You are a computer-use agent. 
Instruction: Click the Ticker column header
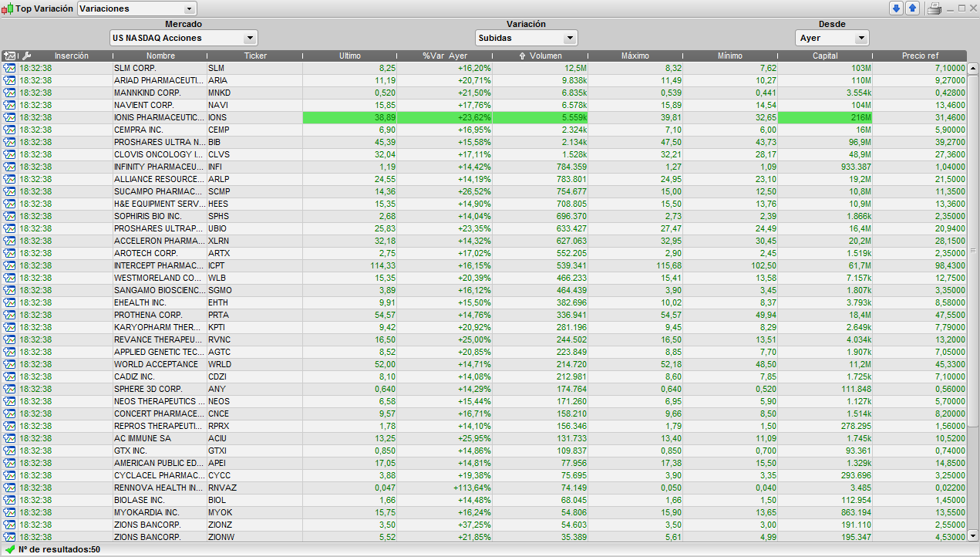[x=255, y=56]
